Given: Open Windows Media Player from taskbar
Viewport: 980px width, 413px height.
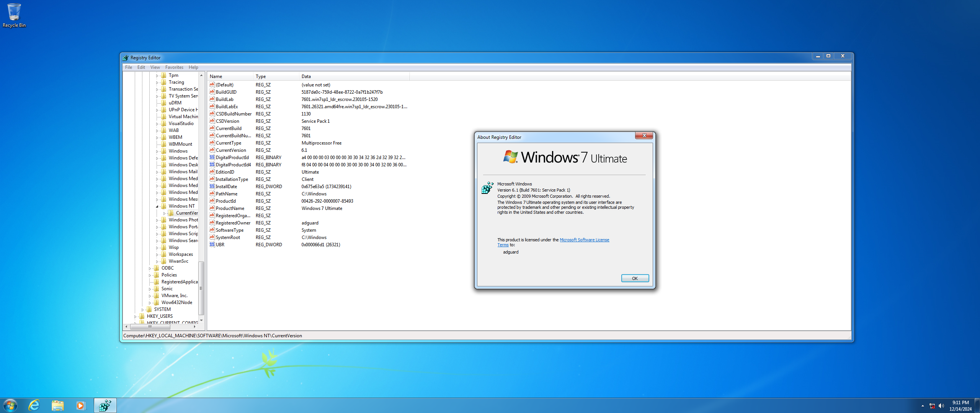Looking at the screenshot, I should pos(80,405).
